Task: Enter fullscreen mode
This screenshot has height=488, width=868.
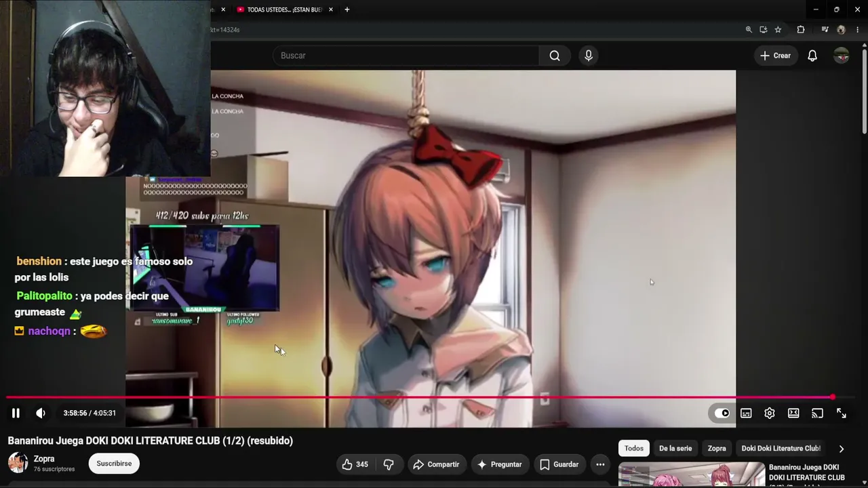Action: (x=841, y=413)
